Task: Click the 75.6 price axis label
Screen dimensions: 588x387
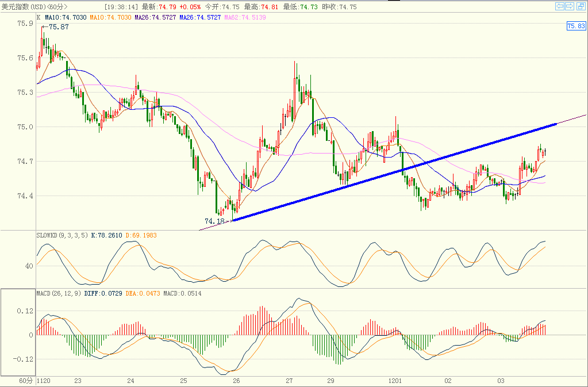Action: (x=25, y=58)
